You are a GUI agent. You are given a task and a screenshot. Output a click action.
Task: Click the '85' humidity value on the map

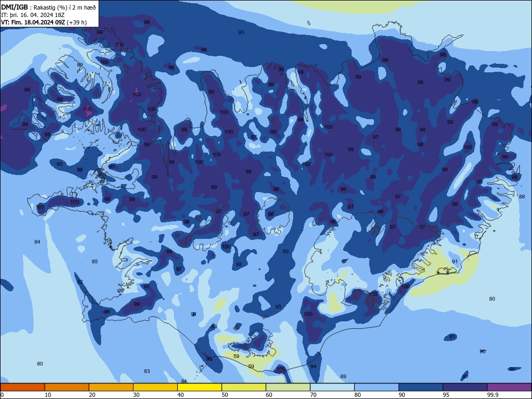point(95,262)
